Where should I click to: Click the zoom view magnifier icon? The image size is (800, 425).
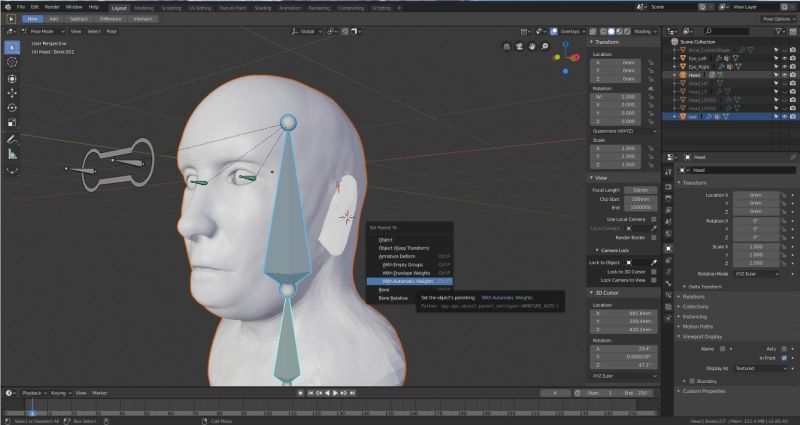point(545,46)
